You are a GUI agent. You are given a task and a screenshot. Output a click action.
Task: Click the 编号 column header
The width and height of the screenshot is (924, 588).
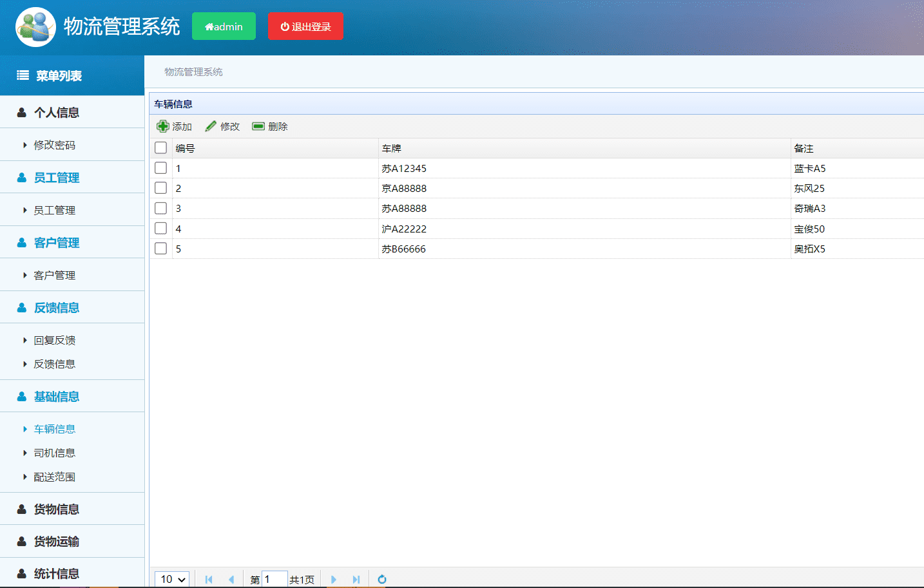coord(275,148)
